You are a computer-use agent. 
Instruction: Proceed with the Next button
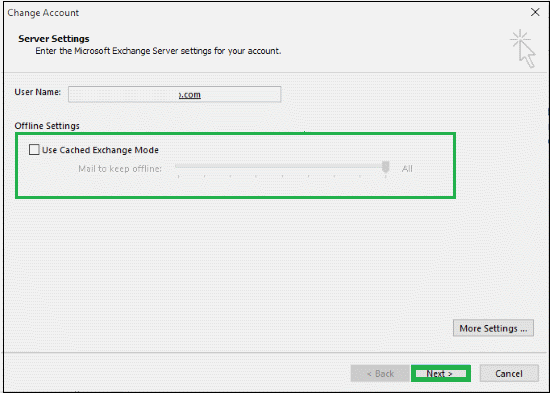441,373
